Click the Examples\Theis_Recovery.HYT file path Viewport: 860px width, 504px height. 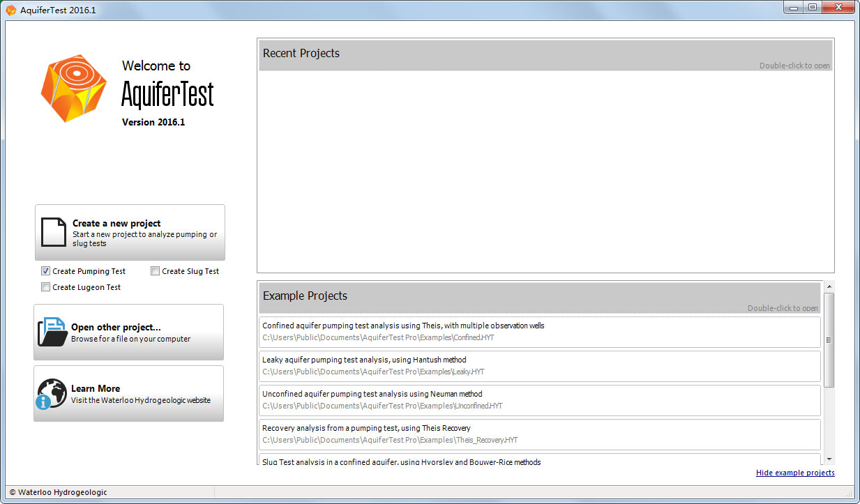click(x=390, y=440)
